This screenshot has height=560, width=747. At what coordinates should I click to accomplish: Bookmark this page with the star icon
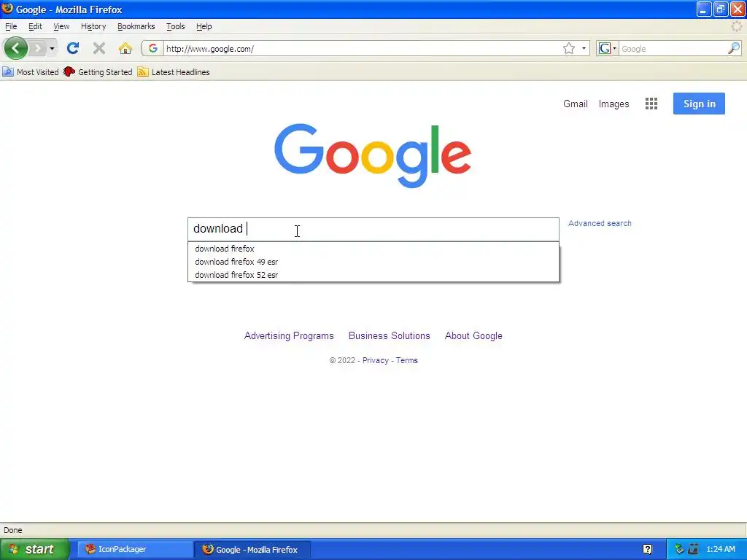[x=569, y=48]
